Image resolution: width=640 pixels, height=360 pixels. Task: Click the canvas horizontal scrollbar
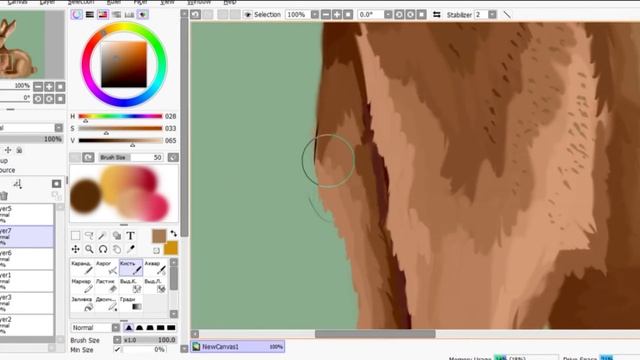click(375, 334)
